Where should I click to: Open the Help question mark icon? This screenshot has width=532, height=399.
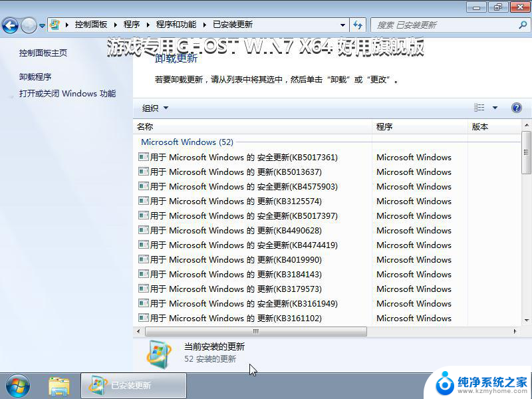tap(517, 108)
